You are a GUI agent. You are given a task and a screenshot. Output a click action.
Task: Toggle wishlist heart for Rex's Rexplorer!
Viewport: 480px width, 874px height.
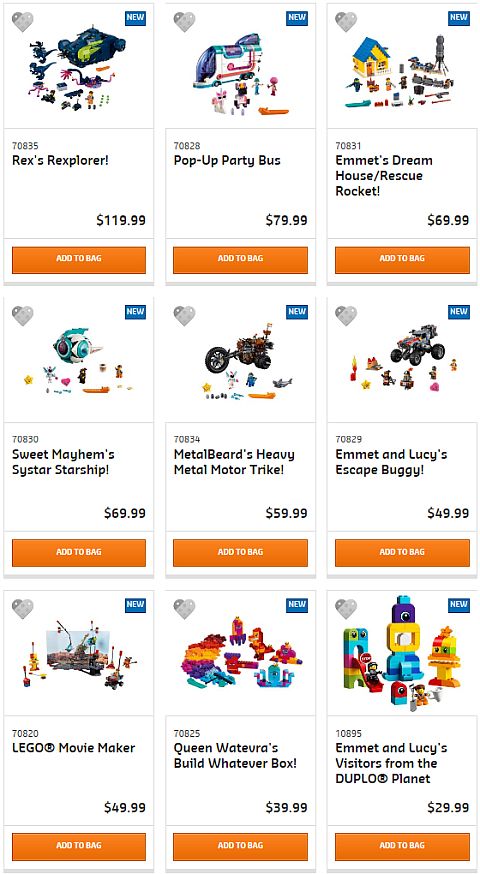coord(23,22)
